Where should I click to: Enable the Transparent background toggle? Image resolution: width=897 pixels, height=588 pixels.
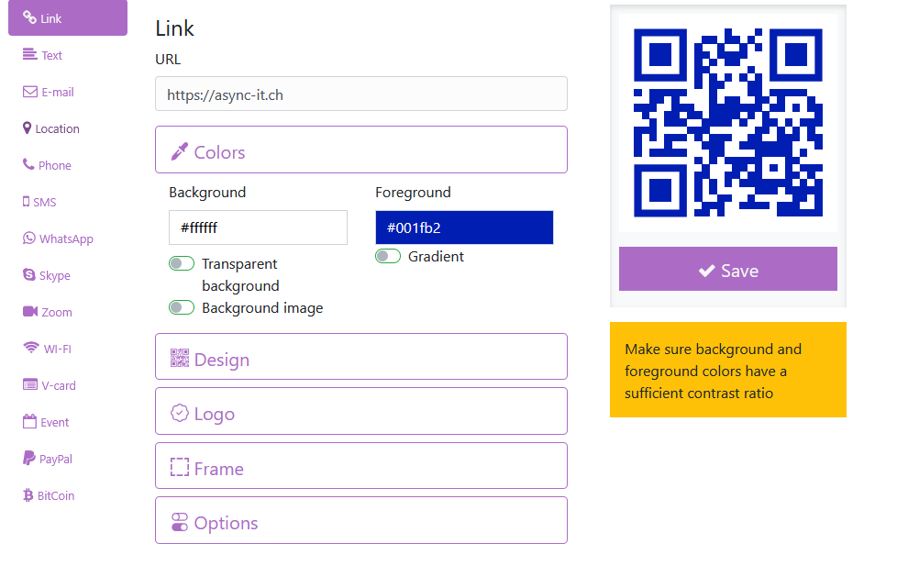[182, 263]
